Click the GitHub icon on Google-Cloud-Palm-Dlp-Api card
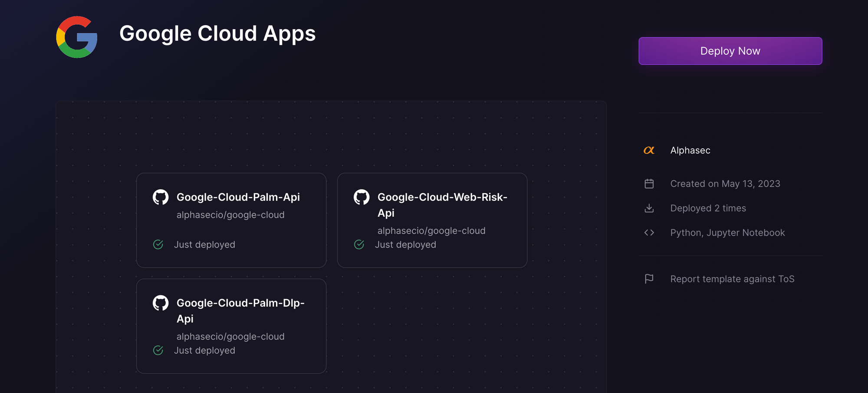868x393 pixels. 161,303
